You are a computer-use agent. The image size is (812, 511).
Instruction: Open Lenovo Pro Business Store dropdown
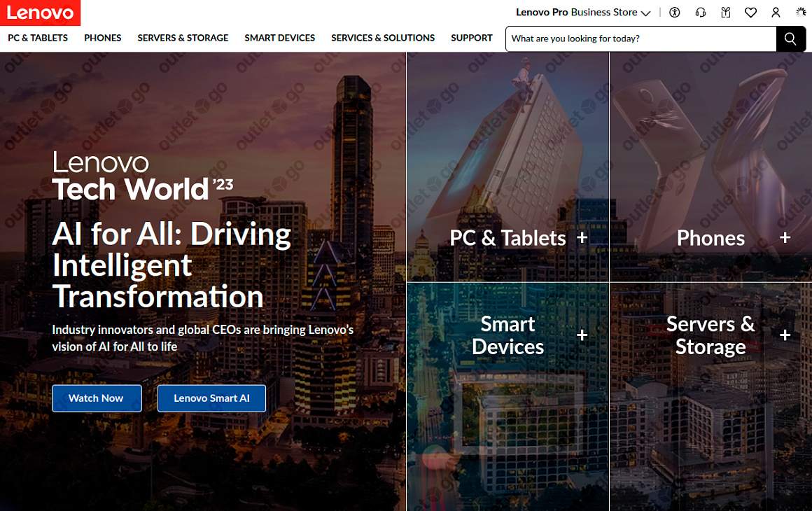tap(582, 13)
